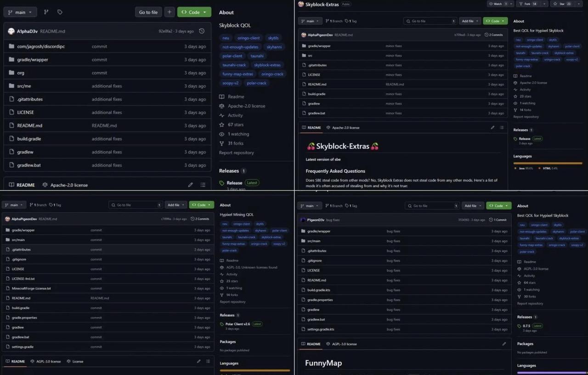This screenshot has height=375, width=588.
Task: Open the Add file dropdown in Skyblock-Extras
Action: click(x=470, y=21)
